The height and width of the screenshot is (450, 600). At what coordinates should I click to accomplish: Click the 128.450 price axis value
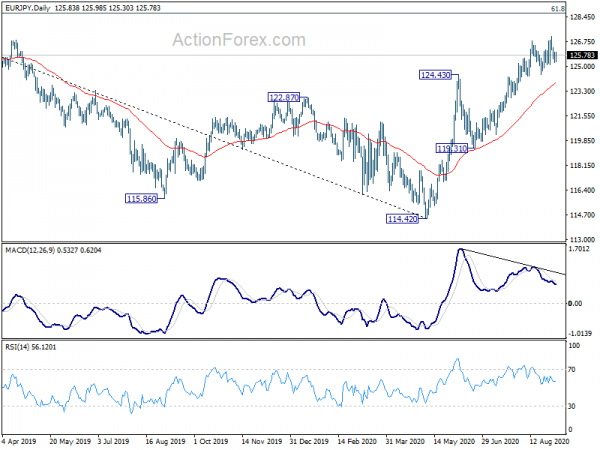pyautogui.click(x=582, y=17)
